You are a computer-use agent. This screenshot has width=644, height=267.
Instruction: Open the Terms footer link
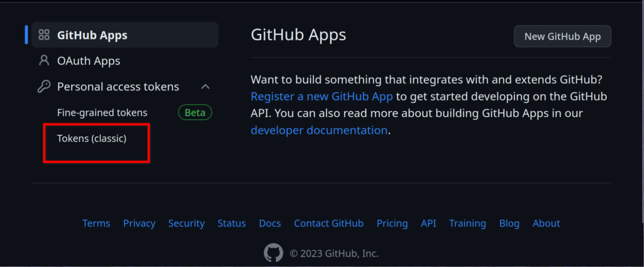(96, 223)
